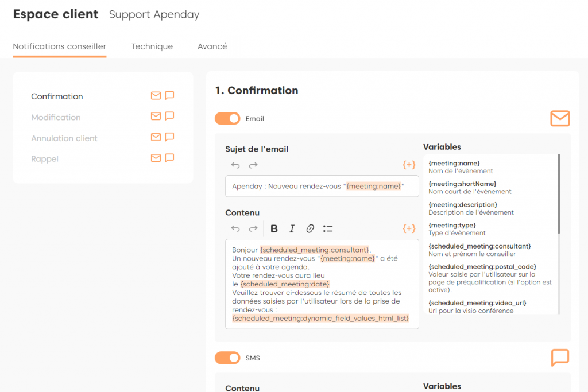Insert variable in the email subject
This screenshot has height=392, width=588.
coord(409,165)
